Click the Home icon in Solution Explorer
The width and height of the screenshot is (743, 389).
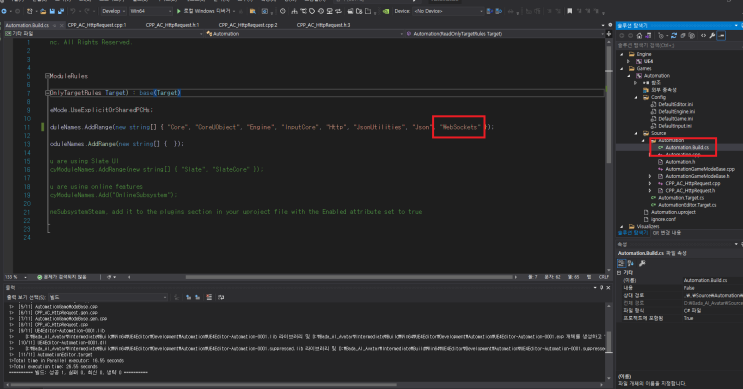pos(639,36)
